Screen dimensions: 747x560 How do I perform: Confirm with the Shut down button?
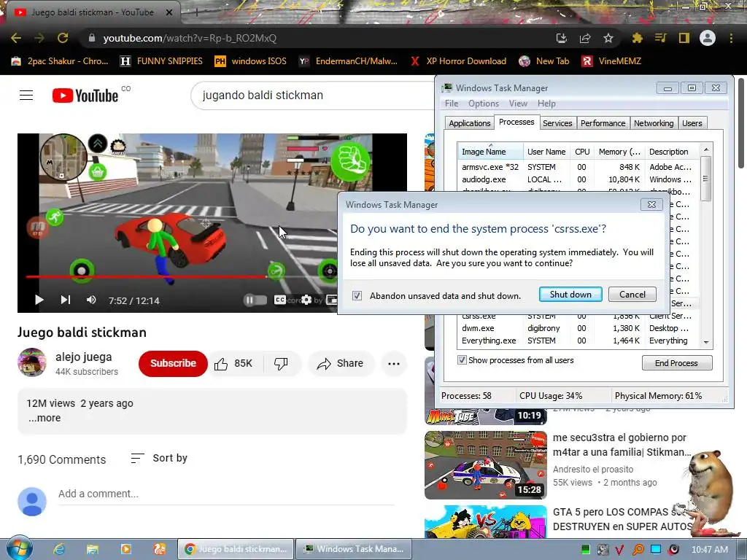pos(570,295)
